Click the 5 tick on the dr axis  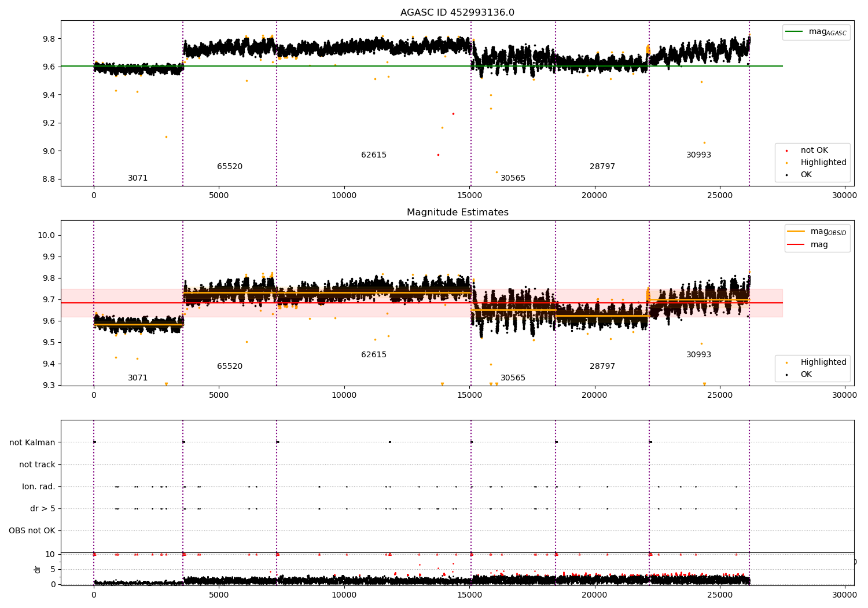point(53,569)
